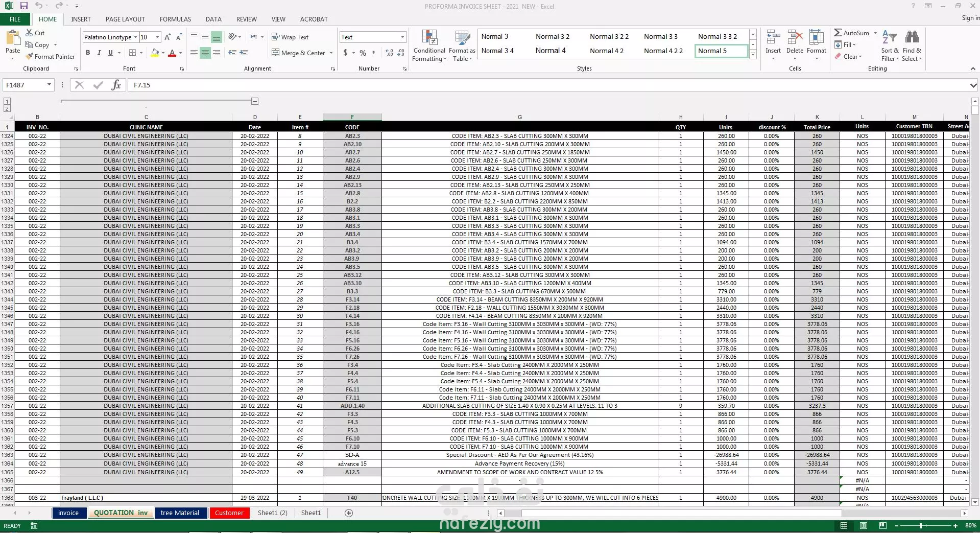Image resolution: width=980 pixels, height=533 pixels.
Task: Expand the cell Styles gallery More arrow
Action: click(753, 55)
